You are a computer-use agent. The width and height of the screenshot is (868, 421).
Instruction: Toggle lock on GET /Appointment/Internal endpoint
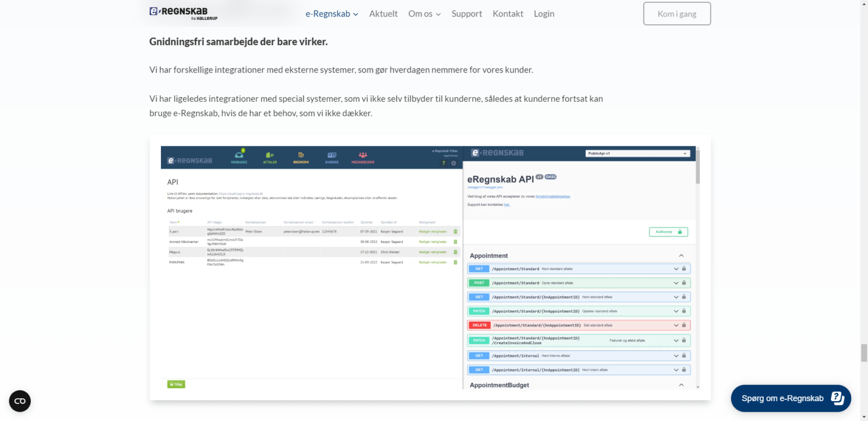click(x=684, y=356)
